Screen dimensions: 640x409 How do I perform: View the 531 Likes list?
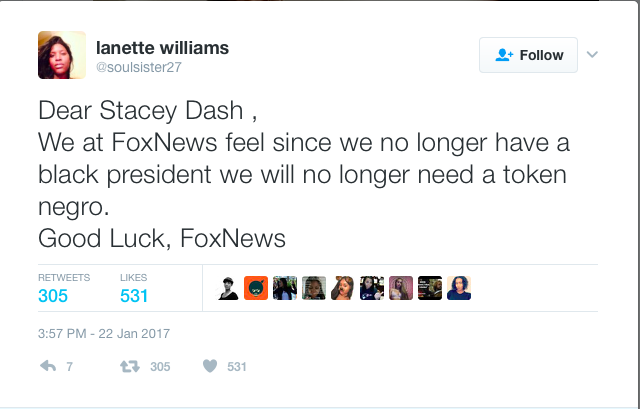tap(134, 288)
